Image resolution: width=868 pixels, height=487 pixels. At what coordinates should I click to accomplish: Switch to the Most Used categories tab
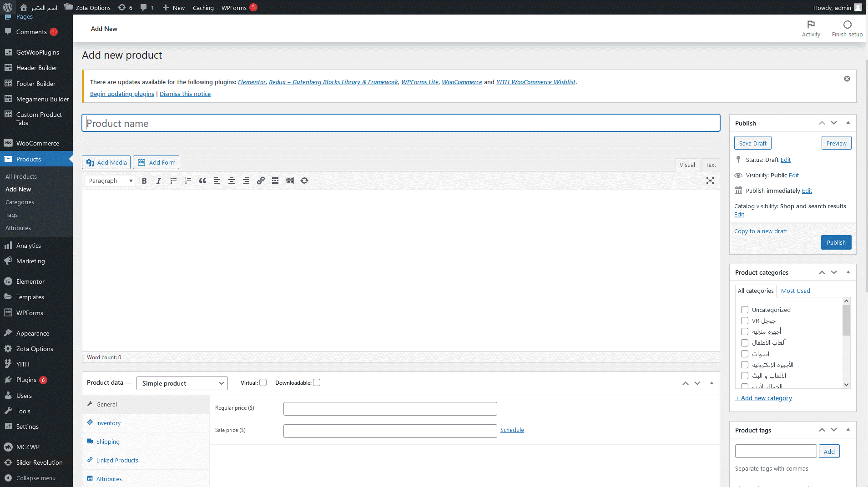tap(795, 291)
